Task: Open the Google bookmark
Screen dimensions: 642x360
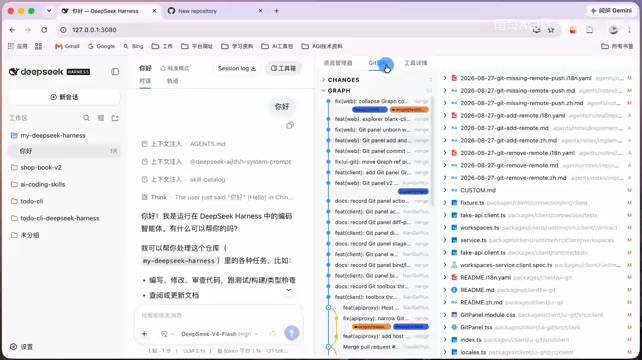Action: (101, 46)
